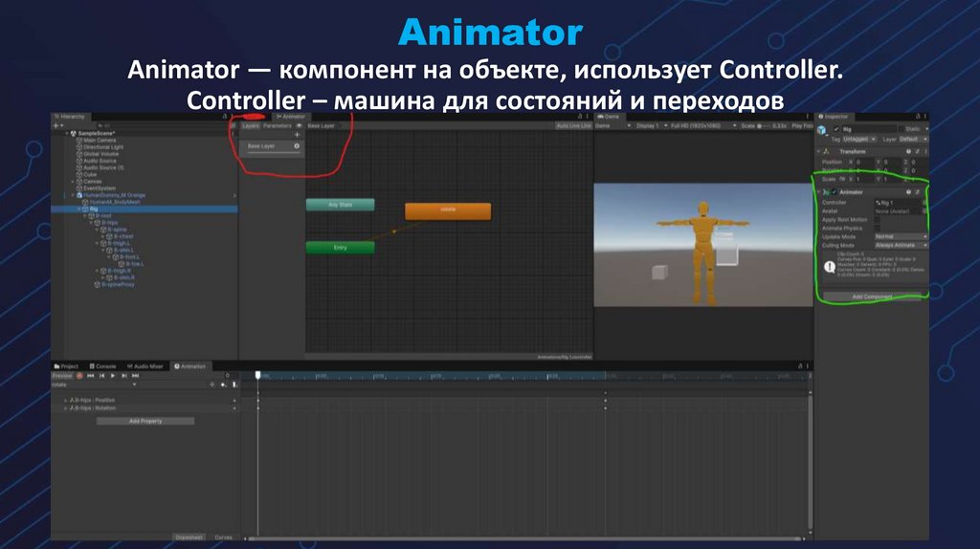Step to previous keyframe in Animation window

(101, 376)
